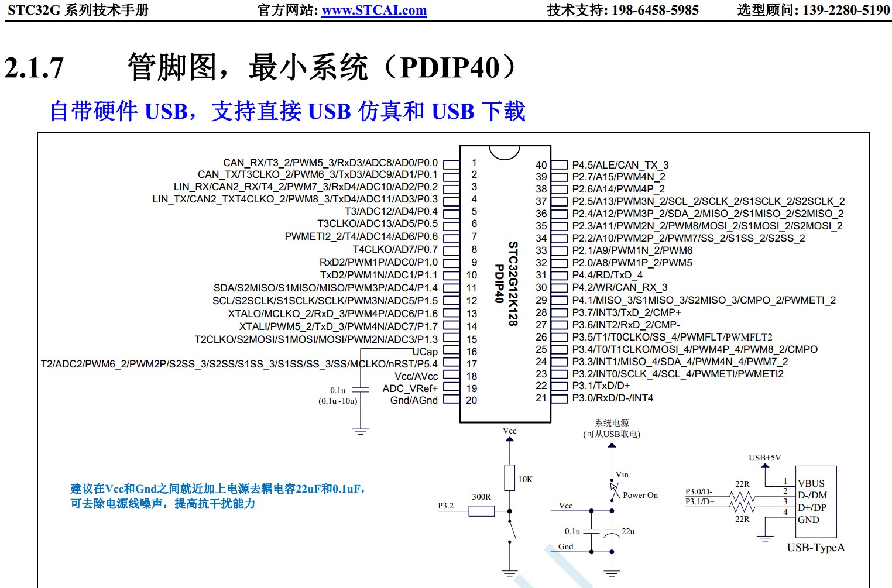Click pin label 'T3CLKO/ADC13/AD5/P0.5'

click(378, 223)
